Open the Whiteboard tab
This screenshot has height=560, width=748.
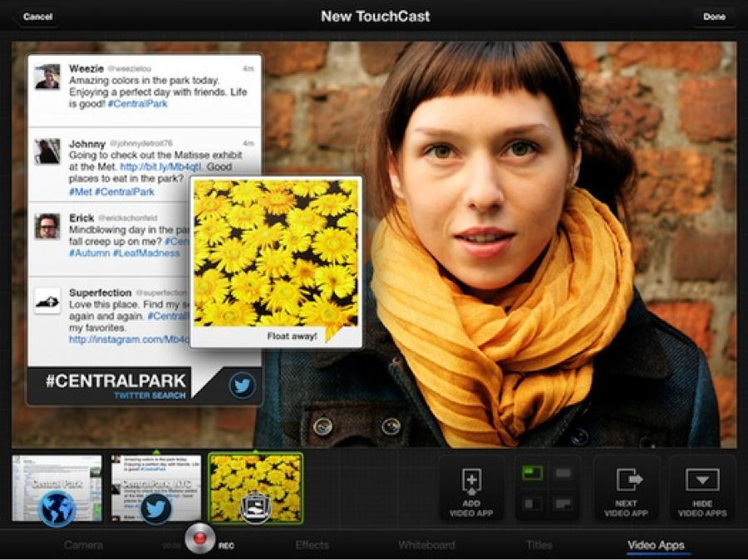pyautogui.click(x=426, y=545)
